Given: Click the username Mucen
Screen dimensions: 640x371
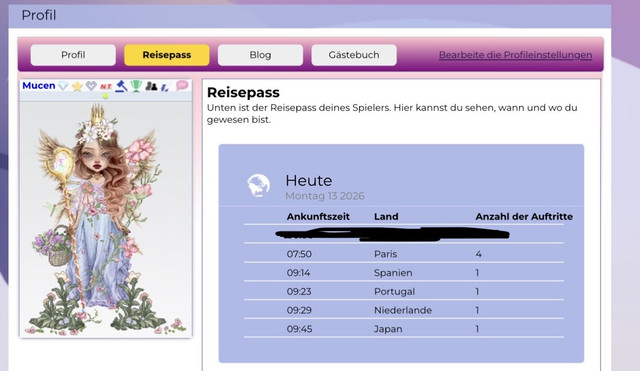Looking at the screenshot, I should 39,85.
